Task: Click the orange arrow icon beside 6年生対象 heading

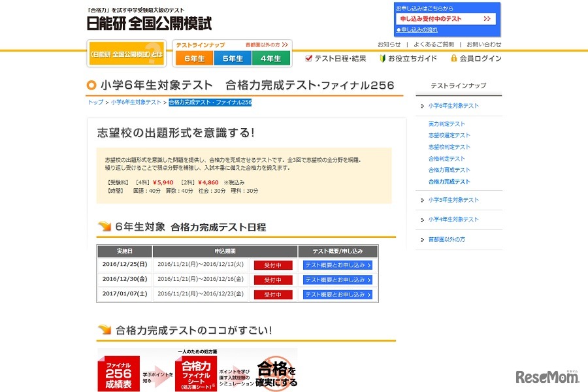Action: (105, 226)
